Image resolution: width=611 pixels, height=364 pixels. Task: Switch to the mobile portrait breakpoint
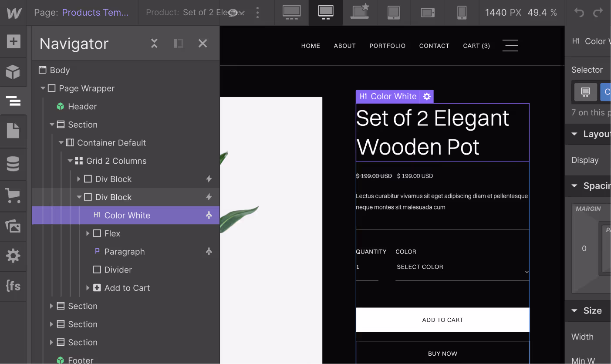(x=462, y=13)
